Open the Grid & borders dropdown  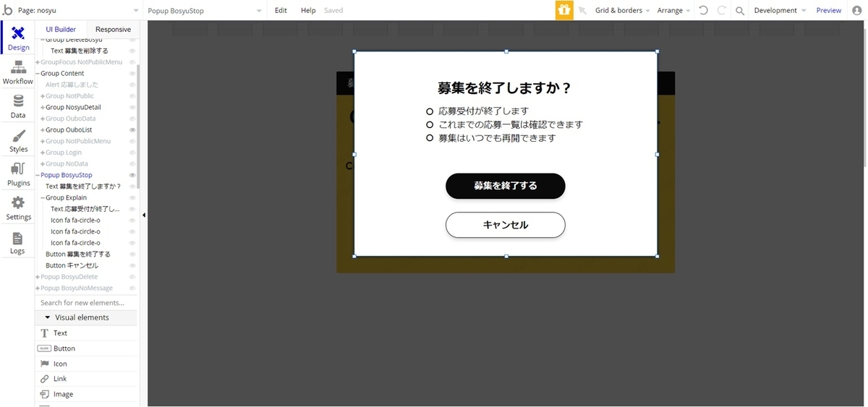coord(622,10)
